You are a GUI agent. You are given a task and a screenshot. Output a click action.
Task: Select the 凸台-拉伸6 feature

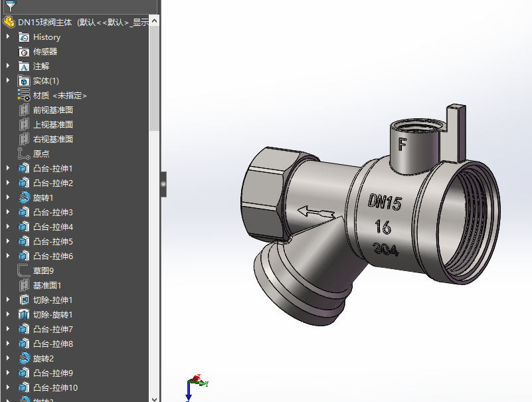pos(53,256)
